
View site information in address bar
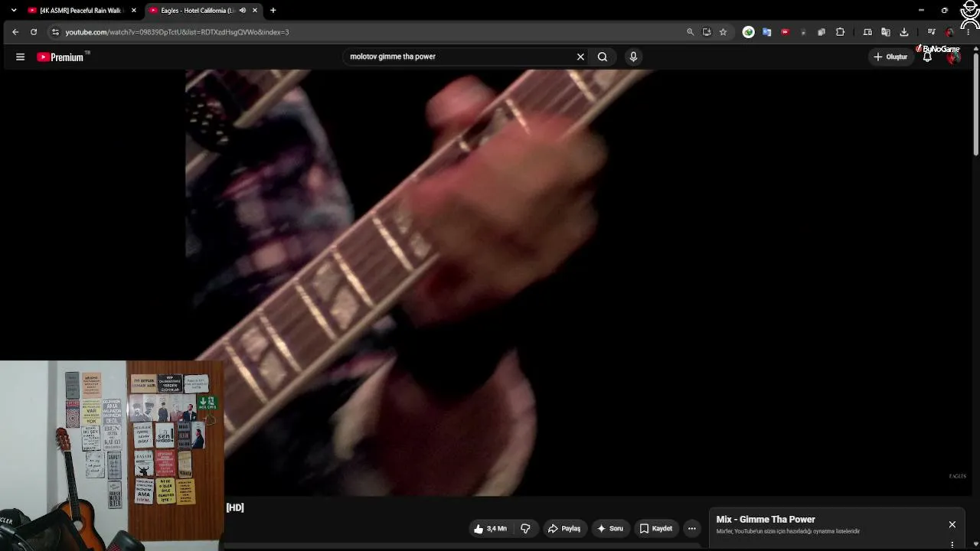(x=55, y=32)
